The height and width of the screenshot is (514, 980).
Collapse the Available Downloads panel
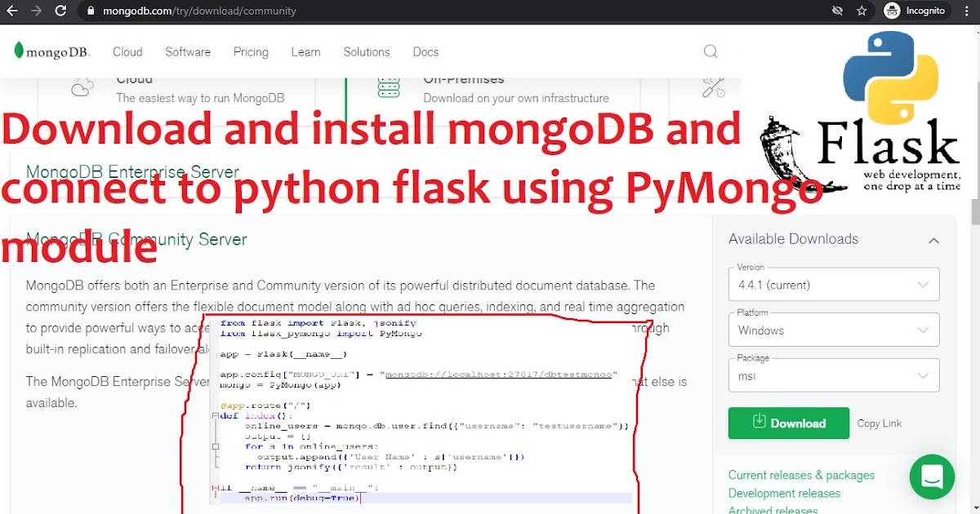click(x=933, y=240)
